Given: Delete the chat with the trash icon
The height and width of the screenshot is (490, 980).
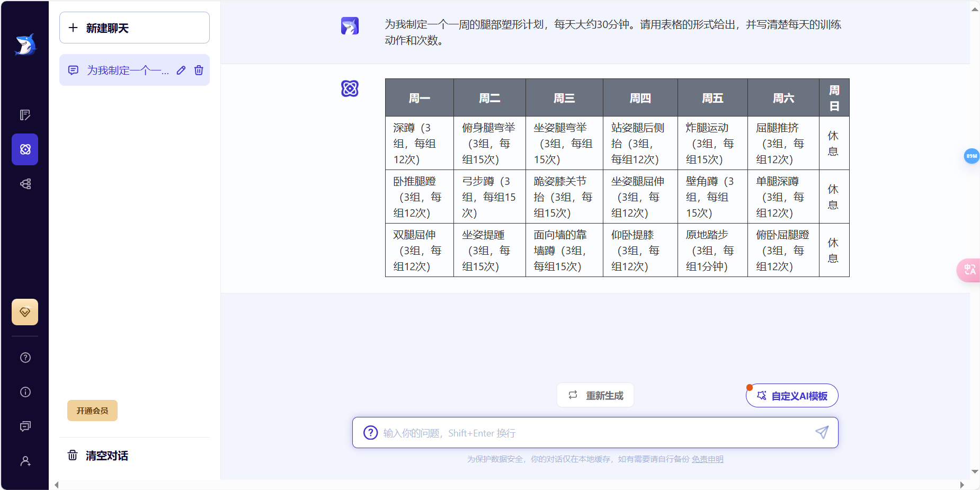Looking at the screenshot, I should point(199,70).
